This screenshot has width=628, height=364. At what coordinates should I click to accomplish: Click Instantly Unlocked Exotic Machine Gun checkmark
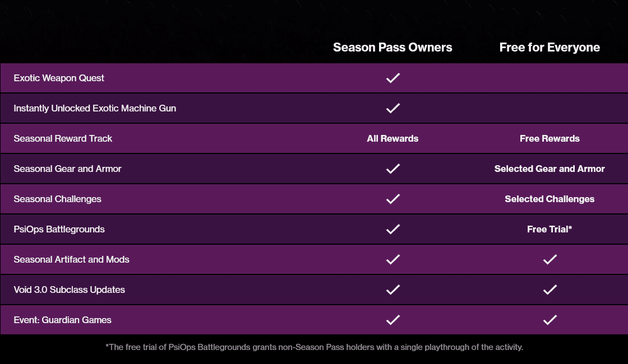click(392, 108)
